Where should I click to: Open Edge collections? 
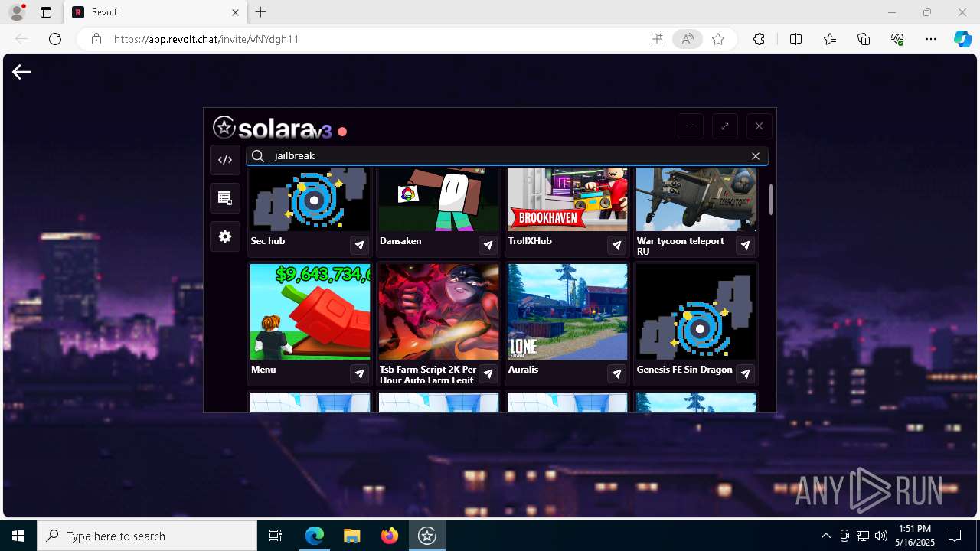coord(864,39)
